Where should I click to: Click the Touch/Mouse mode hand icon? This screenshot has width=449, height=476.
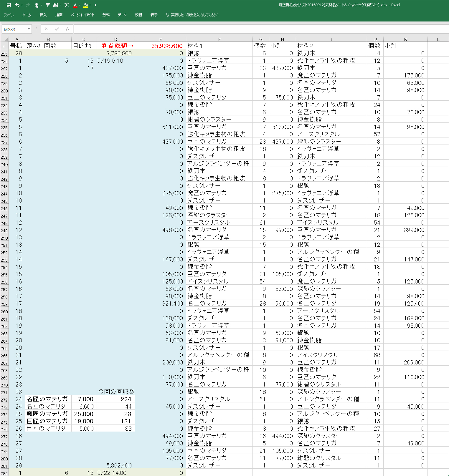[37, 5]
